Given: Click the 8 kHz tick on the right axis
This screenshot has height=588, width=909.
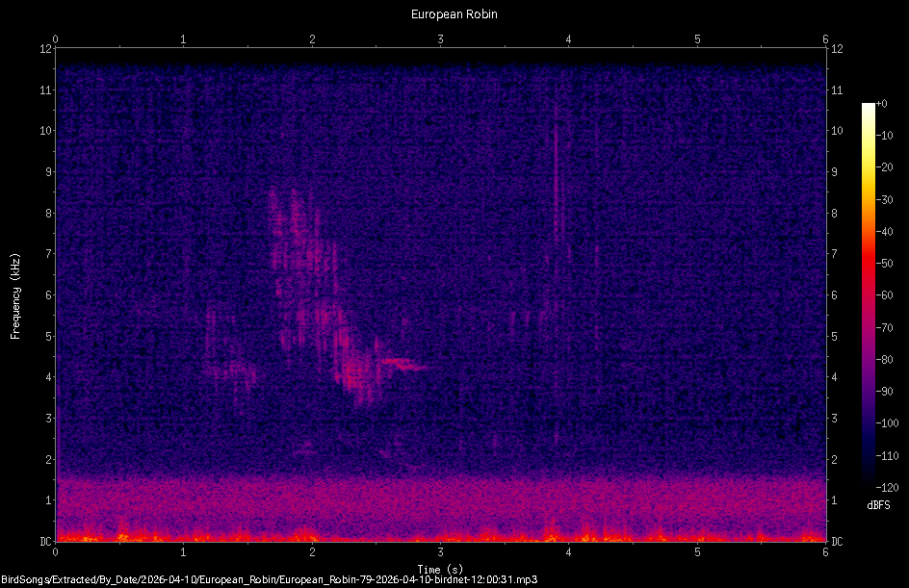Looking at the screenshot, I should pyautogui.click(x=832, y=214).
